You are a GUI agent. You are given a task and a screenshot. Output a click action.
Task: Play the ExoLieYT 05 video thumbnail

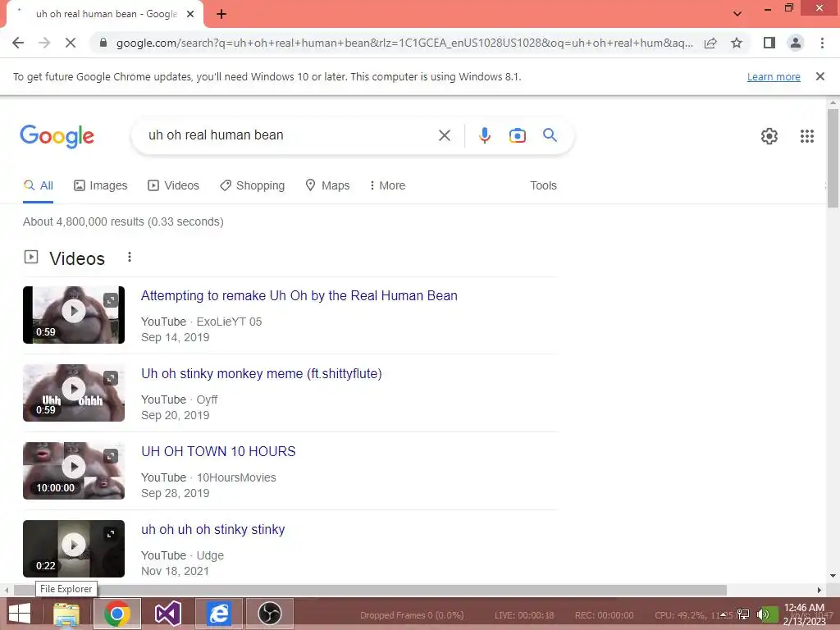(73, 311)
